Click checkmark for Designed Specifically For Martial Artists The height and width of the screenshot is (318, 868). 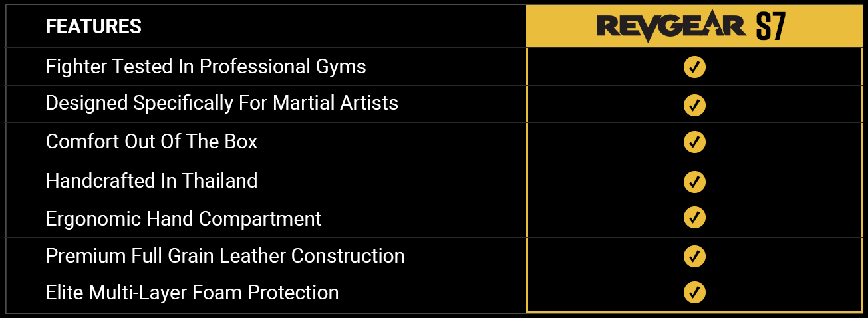click(x=694, y=105)
